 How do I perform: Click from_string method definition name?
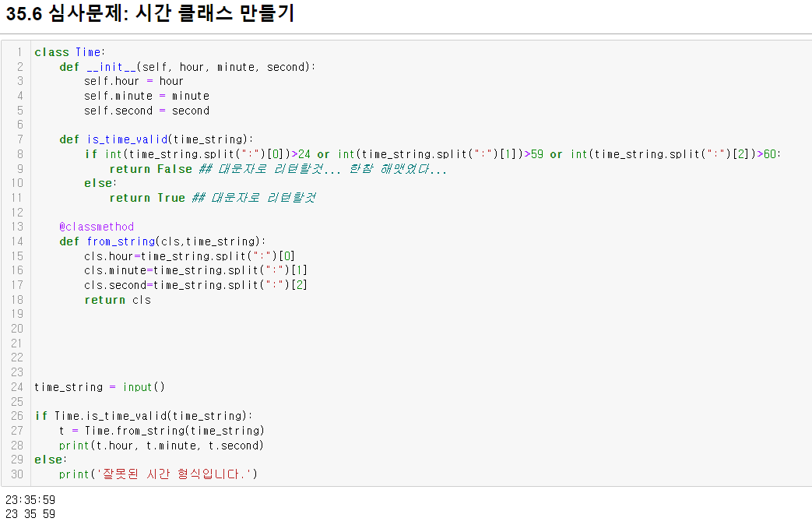pyautogui.click(x=121, y=241)
